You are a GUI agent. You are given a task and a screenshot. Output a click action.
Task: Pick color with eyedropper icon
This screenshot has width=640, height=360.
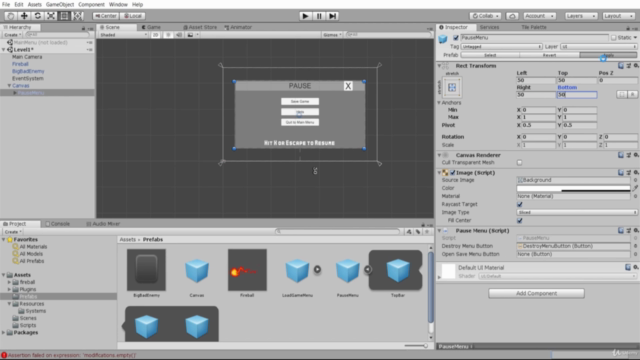[636, 188]
